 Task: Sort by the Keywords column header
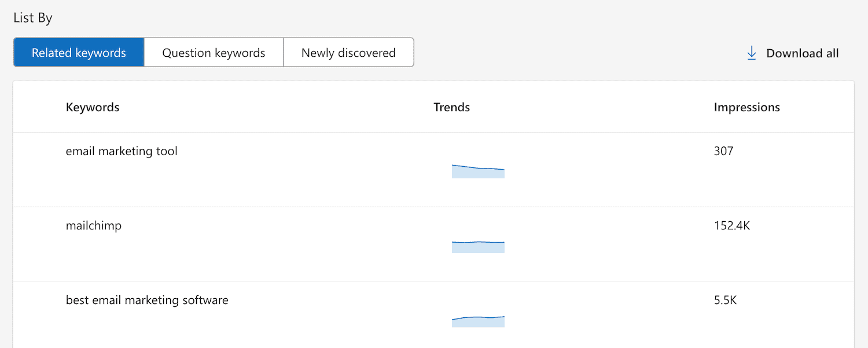coord(92,107)
